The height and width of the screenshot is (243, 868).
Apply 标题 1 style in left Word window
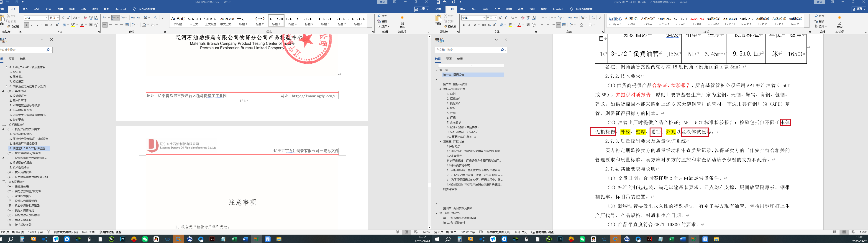click(x=243, y=21)
